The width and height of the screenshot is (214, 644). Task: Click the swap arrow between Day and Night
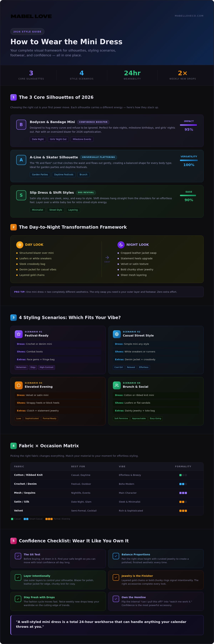(x=107, y=258)
